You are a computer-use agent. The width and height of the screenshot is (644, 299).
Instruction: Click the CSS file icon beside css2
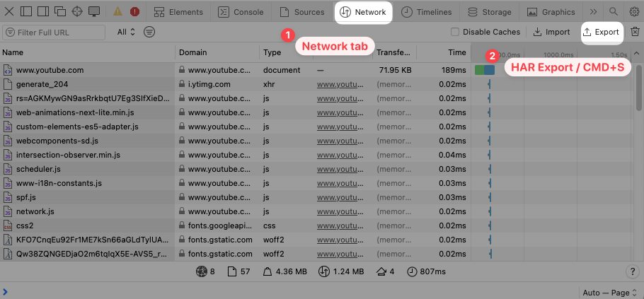point(7,225)
